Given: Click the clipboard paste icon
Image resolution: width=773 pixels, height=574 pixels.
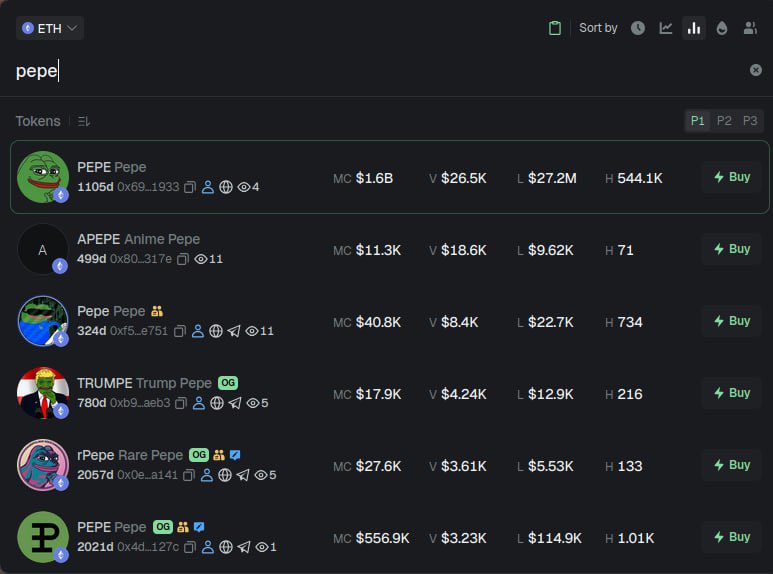Looking at the screenshot, I should coord(555,28).
